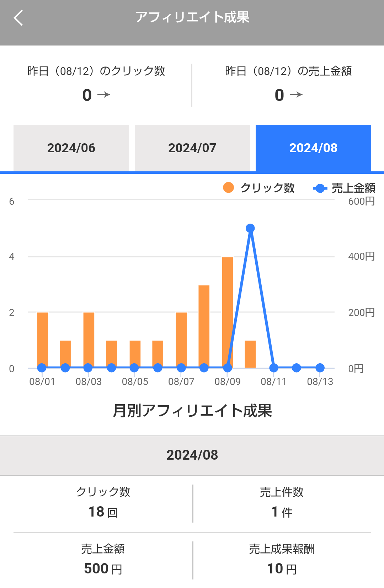Click the 200円 axis label
The image size is (384, 588).
coord(362,312)
